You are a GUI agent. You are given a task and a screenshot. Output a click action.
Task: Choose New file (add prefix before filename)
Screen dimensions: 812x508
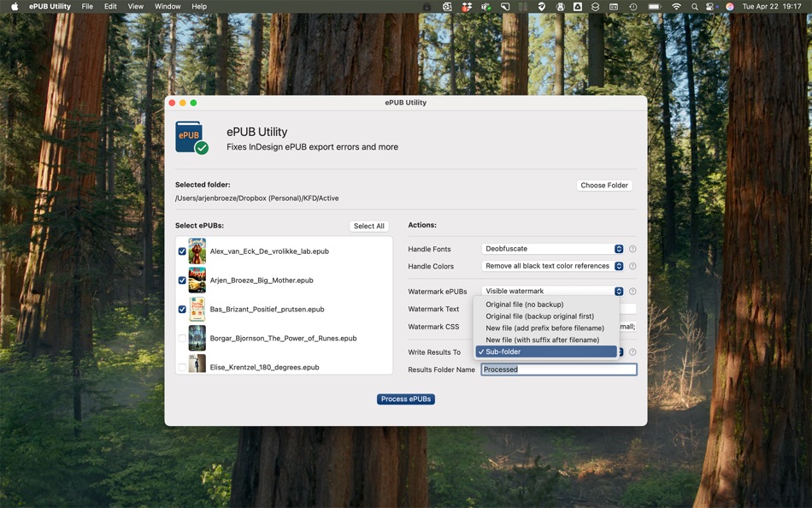[546, 328]
